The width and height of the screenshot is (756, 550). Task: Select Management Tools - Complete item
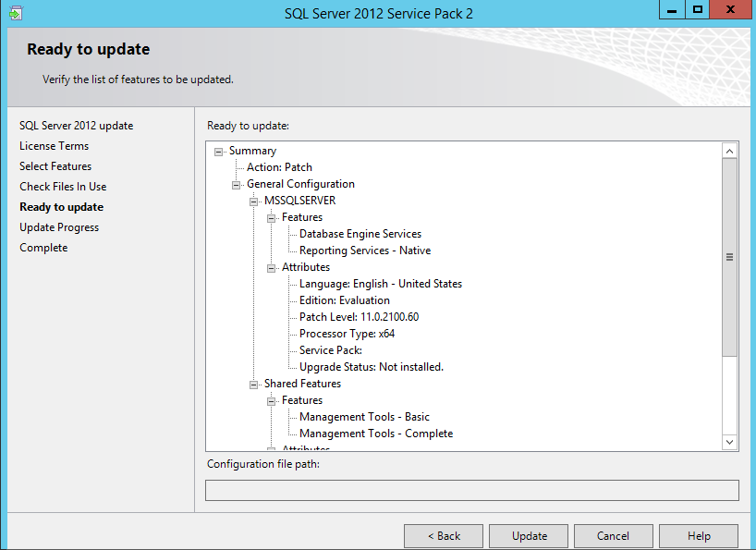375,434
